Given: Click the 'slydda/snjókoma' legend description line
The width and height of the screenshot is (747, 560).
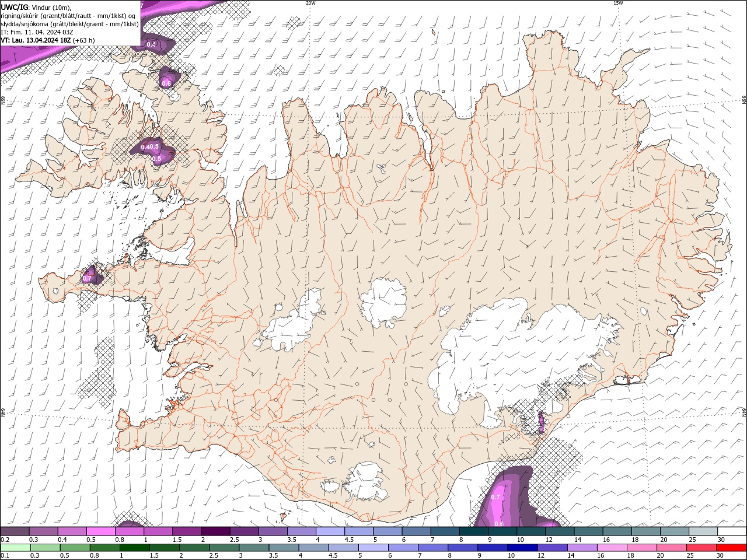Looking at the screenshot, I should pos(69,24).
